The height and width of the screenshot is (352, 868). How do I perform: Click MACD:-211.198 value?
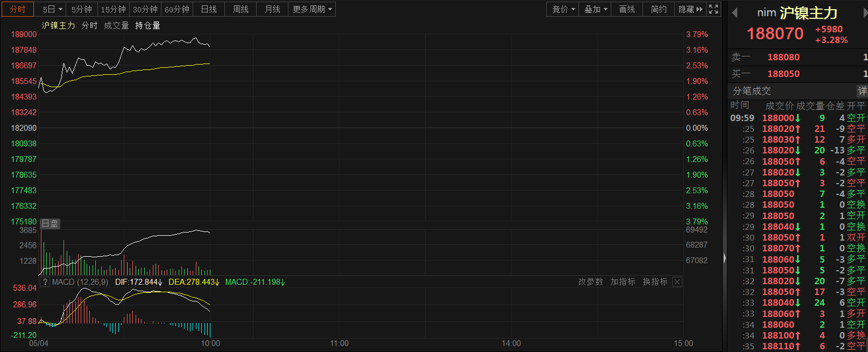pos(255,282)
